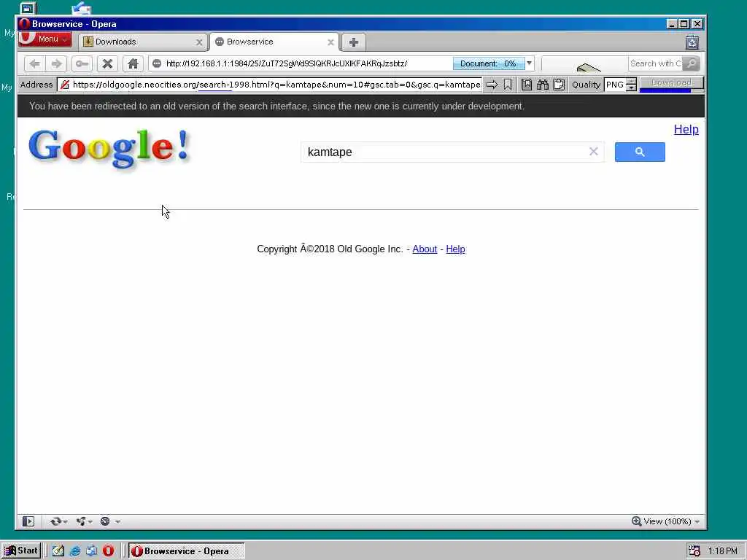Open the URL history dropdown arrow
Viewport: 747px width, 560px height.
(530, 63)
